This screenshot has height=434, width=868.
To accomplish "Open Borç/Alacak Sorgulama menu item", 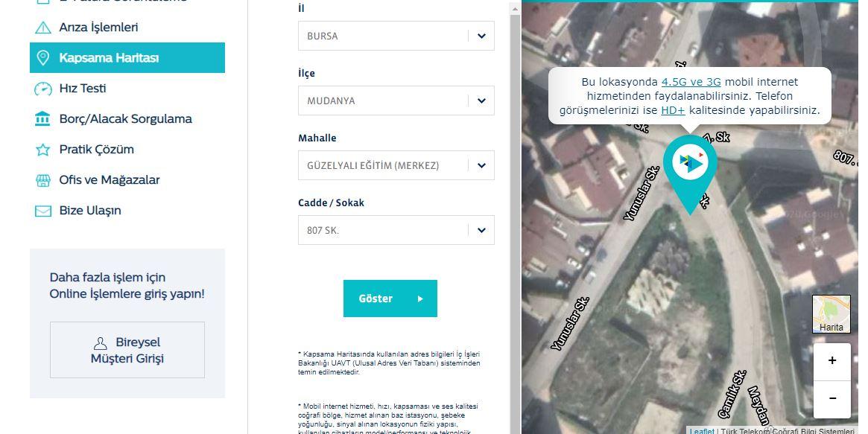I will pos(127,119).
